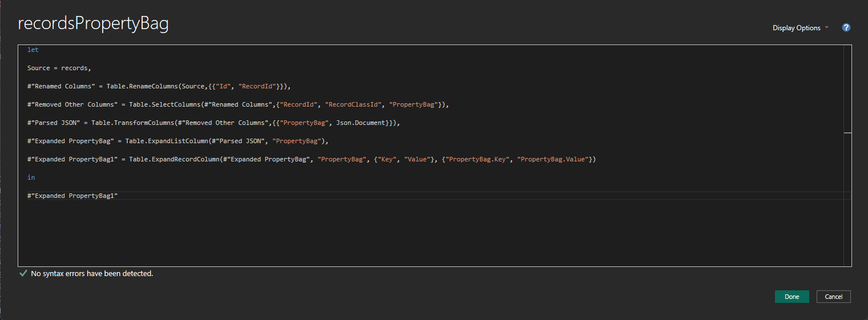This screenshot has width=868, height=320.
Task: Click the vertical scrollbar marker in editor
Action: point(847,132)
